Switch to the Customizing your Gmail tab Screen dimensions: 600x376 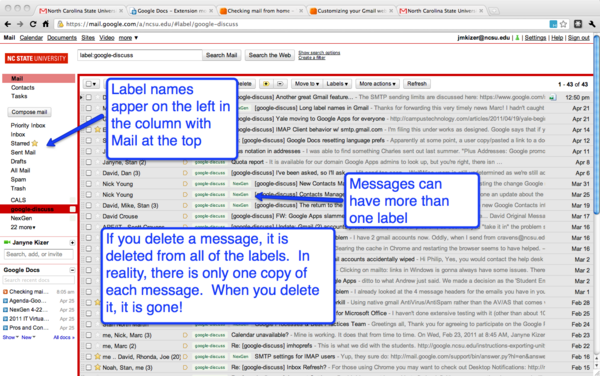(x=350, y=11)
